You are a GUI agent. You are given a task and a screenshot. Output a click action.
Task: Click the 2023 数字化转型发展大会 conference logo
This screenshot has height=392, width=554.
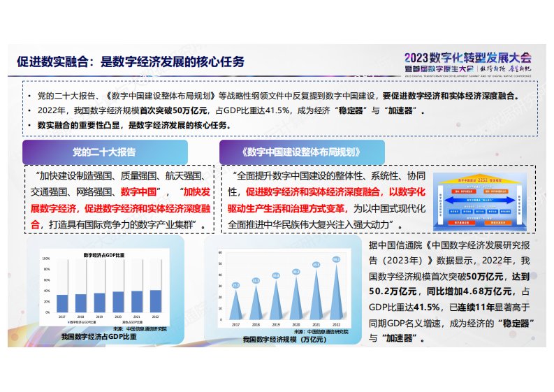468,62
